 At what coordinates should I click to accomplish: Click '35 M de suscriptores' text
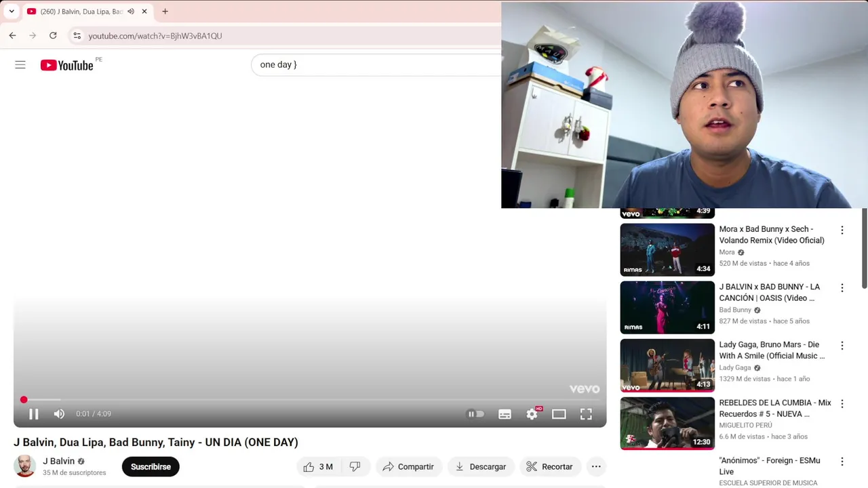(75, 473)
